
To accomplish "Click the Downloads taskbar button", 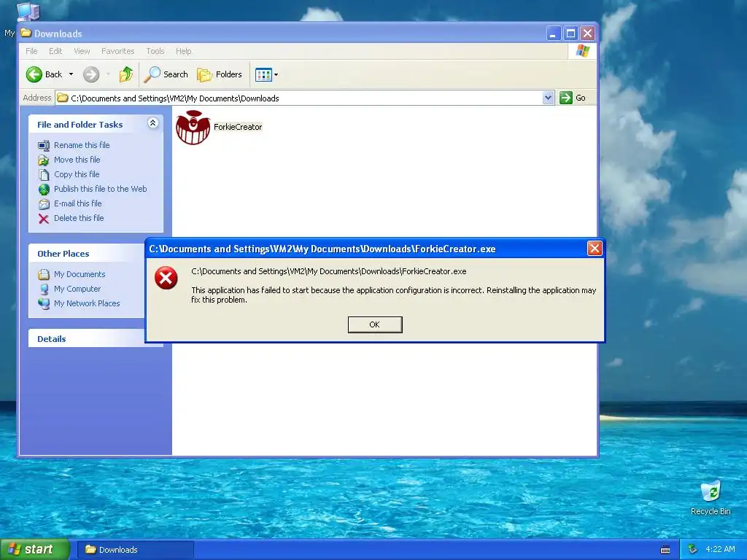I will tap(135, 550).
